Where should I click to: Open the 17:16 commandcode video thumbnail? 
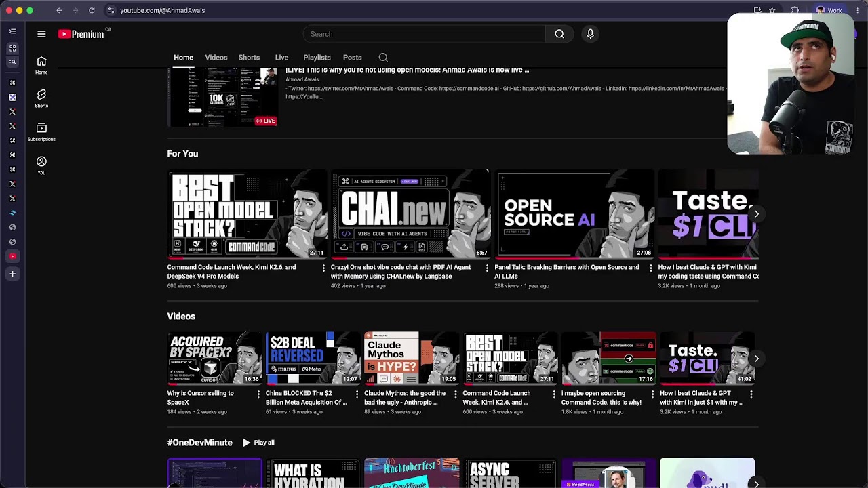coord(609,359)
